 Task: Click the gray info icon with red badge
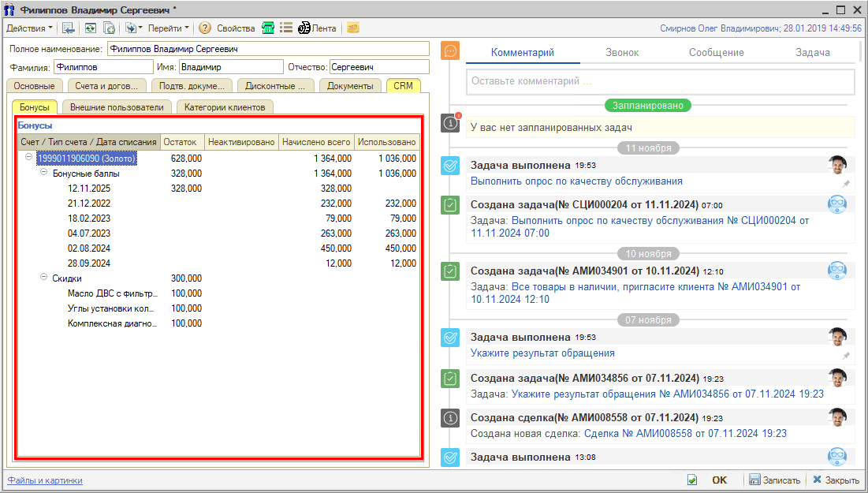[x=450, y=123]
